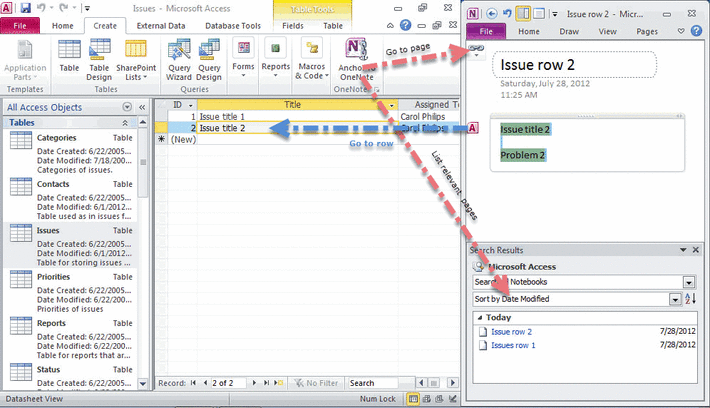Click cell 'Issue title 2'
710x408 pixels.
coord(297,128)
